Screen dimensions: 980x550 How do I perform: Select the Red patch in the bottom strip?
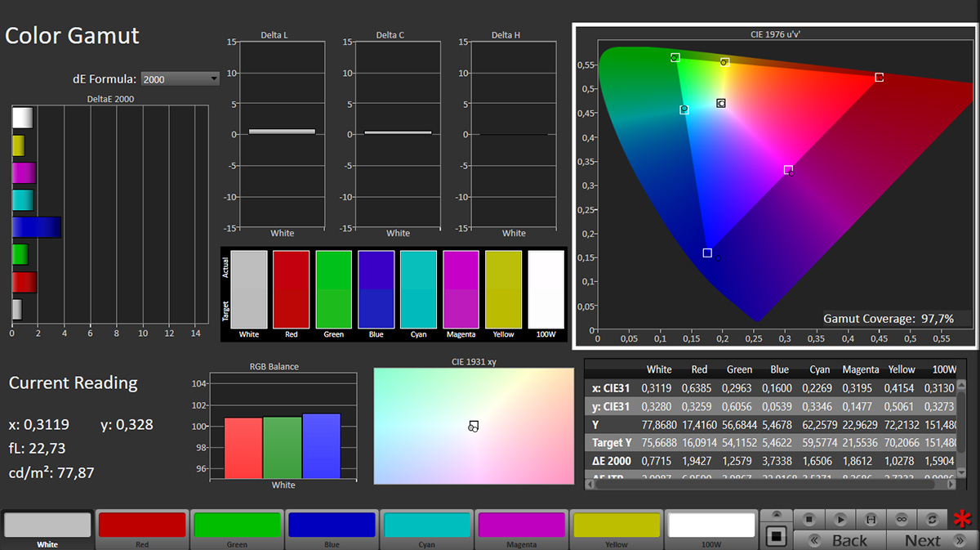142,525
